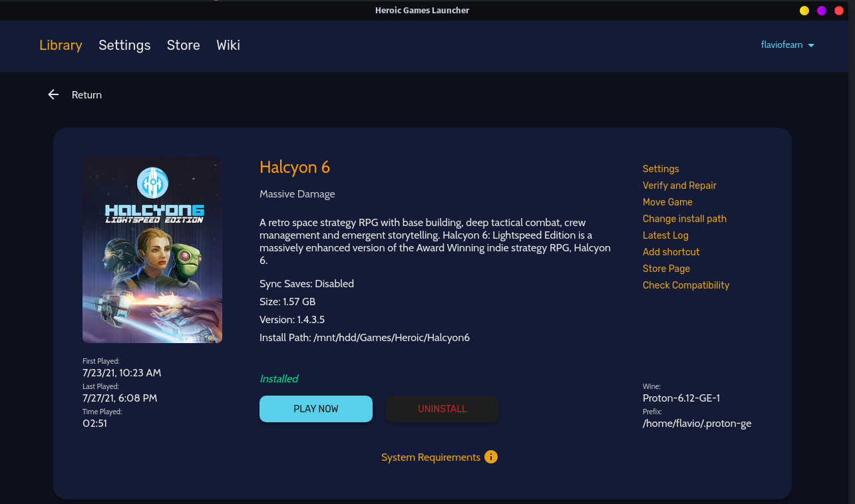Choose Move Game option
The width and height of the screenshot is (855, 504).
[x=667, y=202]
